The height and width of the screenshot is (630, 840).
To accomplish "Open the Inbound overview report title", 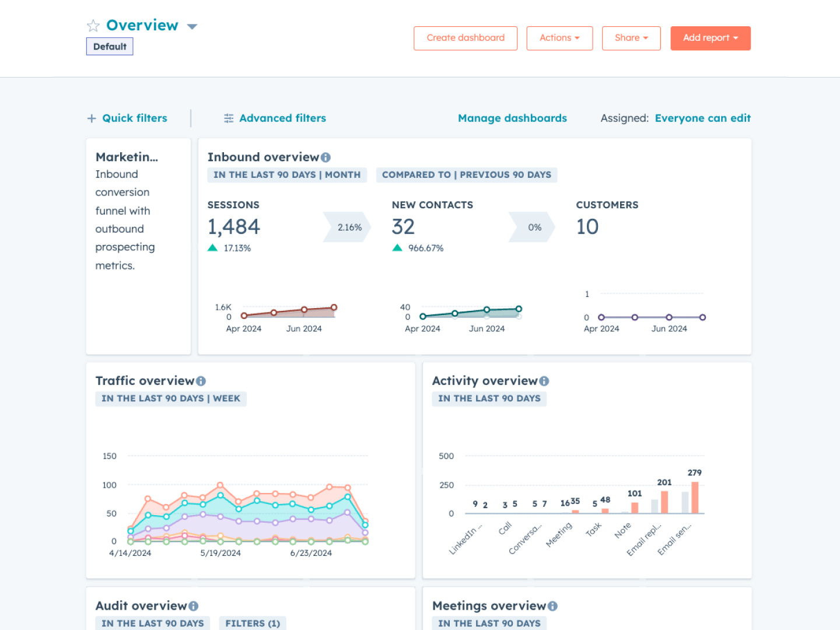I will tap(263, 157).
